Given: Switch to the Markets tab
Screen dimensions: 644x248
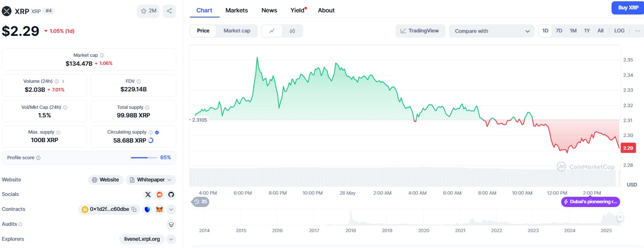Looking at the screenshot, I should pyautogui.click(x=236, y=10).
